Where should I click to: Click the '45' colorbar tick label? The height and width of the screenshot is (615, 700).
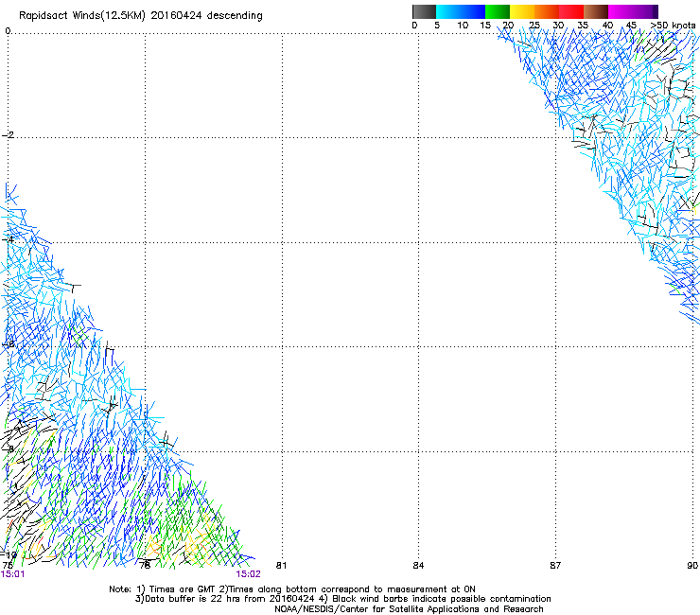click(x=631, y=26)
